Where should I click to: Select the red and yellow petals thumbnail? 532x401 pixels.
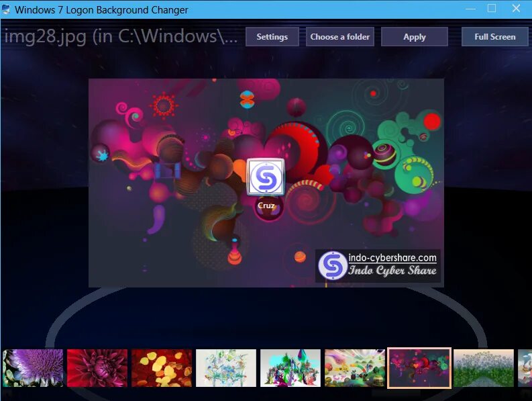point(162,368)
